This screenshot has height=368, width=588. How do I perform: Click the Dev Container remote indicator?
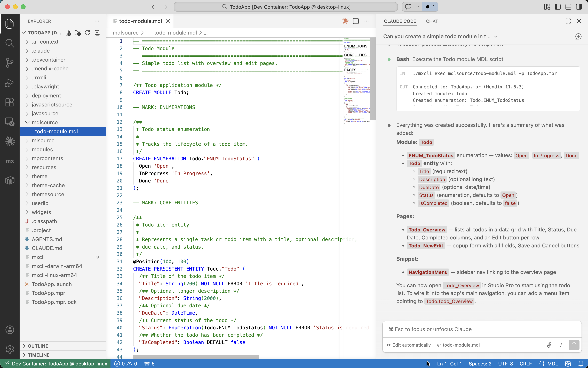click(x=56, y=364)
